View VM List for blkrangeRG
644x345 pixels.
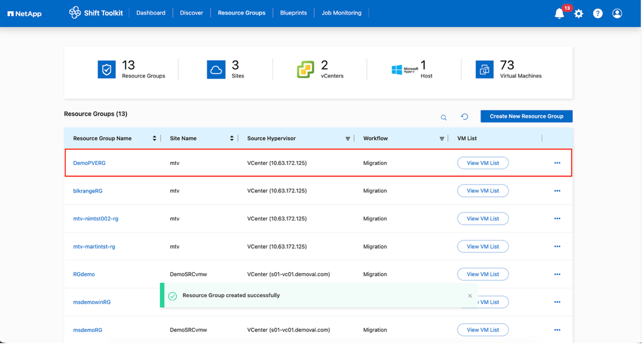(x=483, y=191)
